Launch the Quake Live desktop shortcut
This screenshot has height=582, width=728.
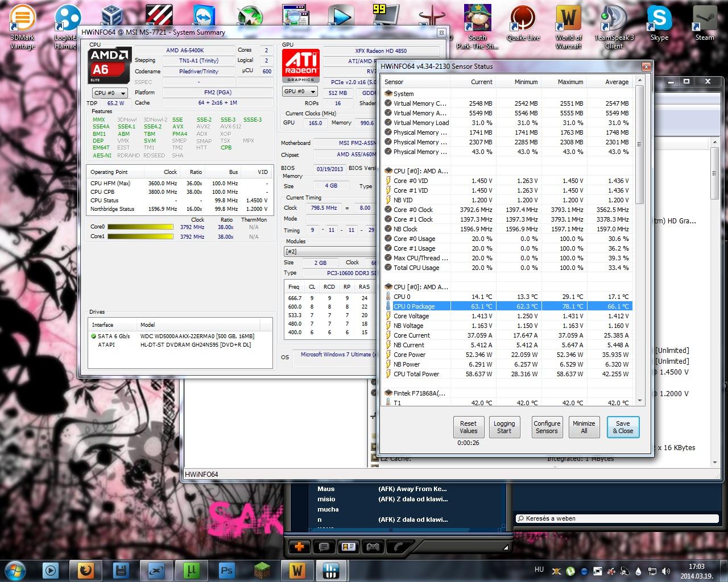click(x=523, y=23)
